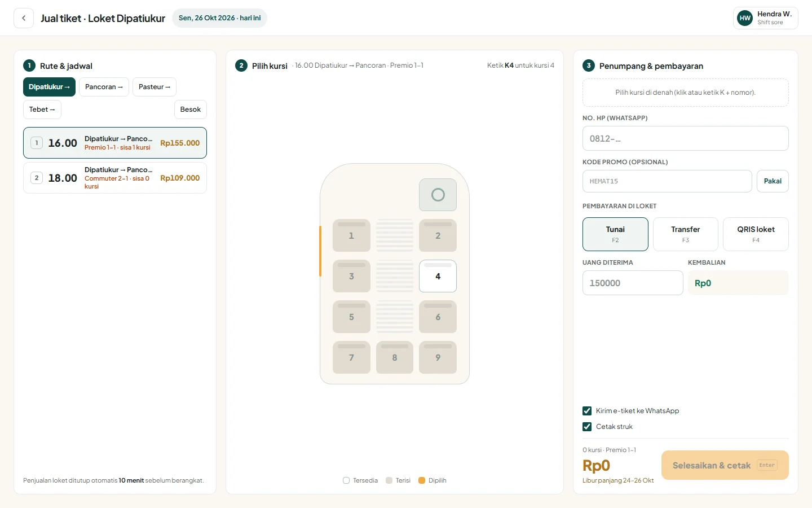Click the Kembalian Rp0 value

pos(738,283)
